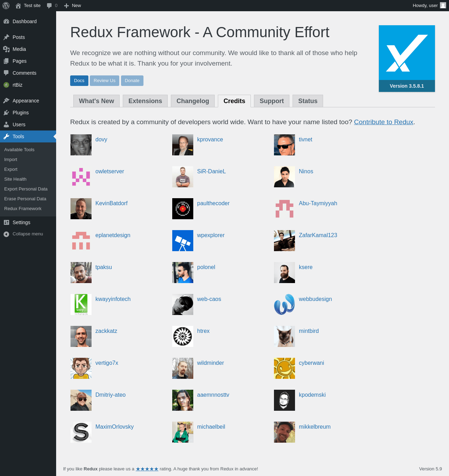449x476 pixels.
Task: Click dovy's avatar thumbnail
Action: pos(81,145)
